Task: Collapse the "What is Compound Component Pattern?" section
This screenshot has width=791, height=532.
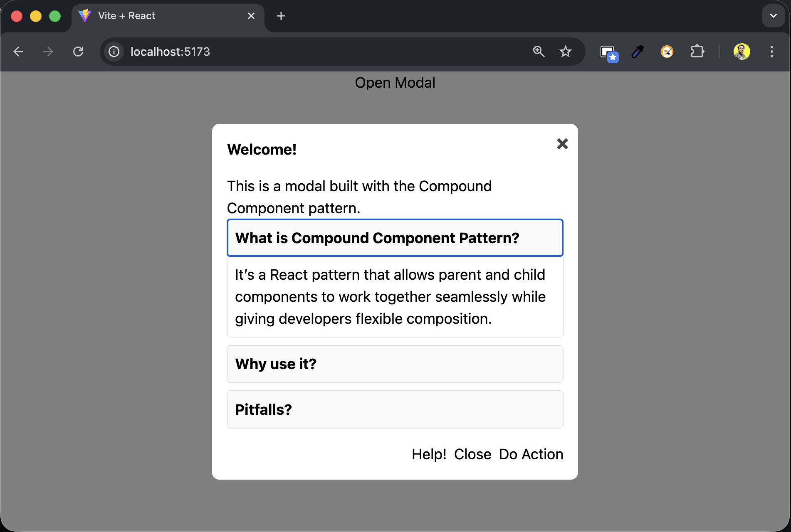Action: 395,238
